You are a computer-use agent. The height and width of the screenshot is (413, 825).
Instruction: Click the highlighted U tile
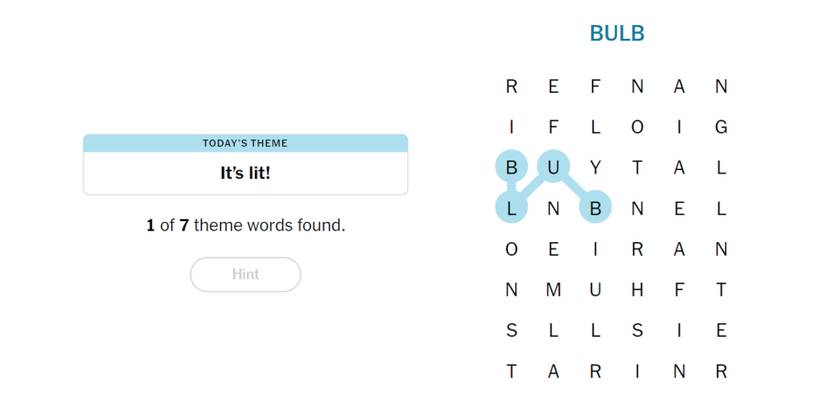tap(553, 168)
